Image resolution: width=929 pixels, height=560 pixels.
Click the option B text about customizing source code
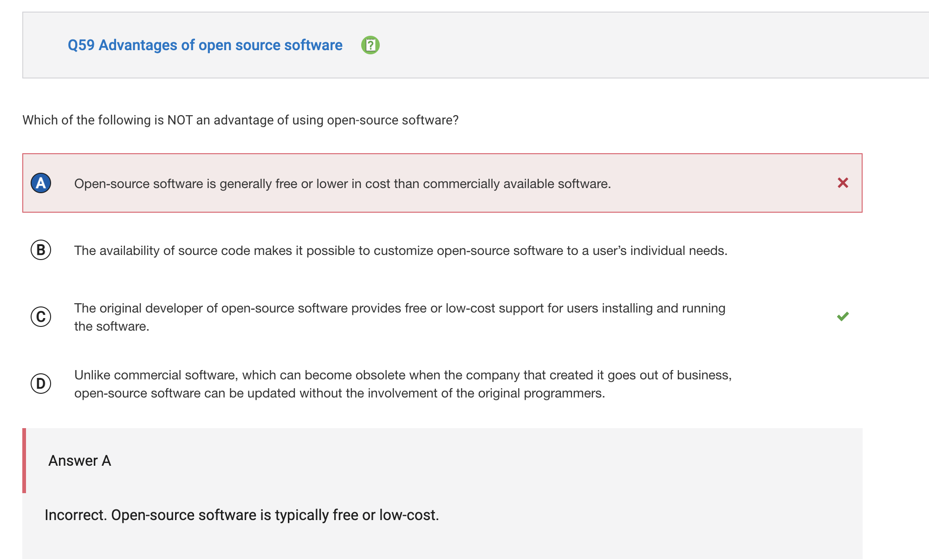[x=400, y=251]
